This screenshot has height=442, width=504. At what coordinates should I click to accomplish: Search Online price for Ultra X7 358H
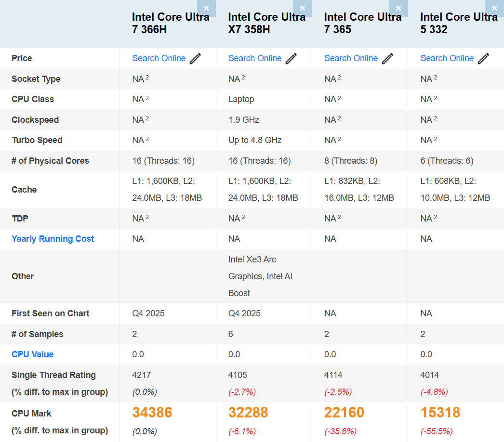(255, 58)
